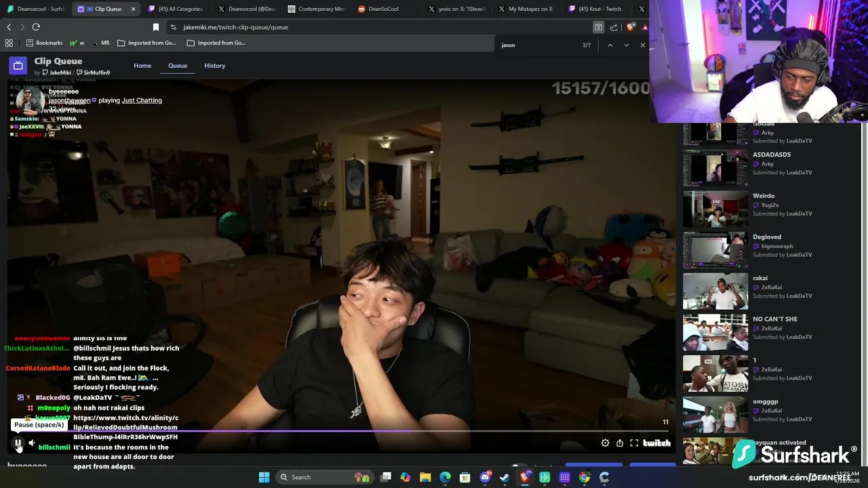Toggle the picture-in-picture address bar icon
Image resolution: width=868 pixels, height=488 pixels.
point(598,27)
